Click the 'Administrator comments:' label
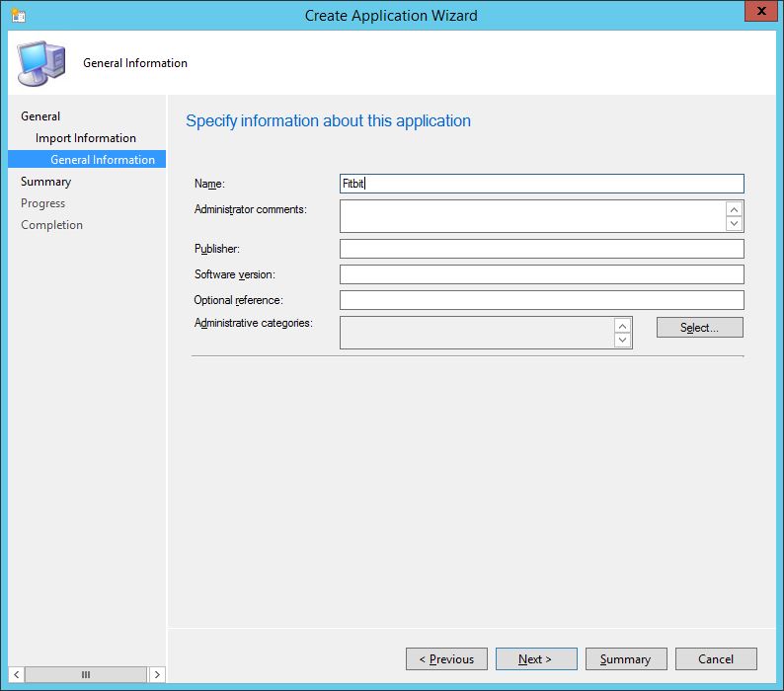The image size is (784, 691). 251,209
